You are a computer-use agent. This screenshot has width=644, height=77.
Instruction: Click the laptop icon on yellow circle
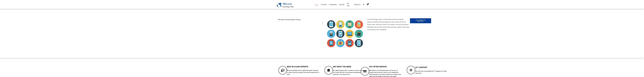(350, 34)
